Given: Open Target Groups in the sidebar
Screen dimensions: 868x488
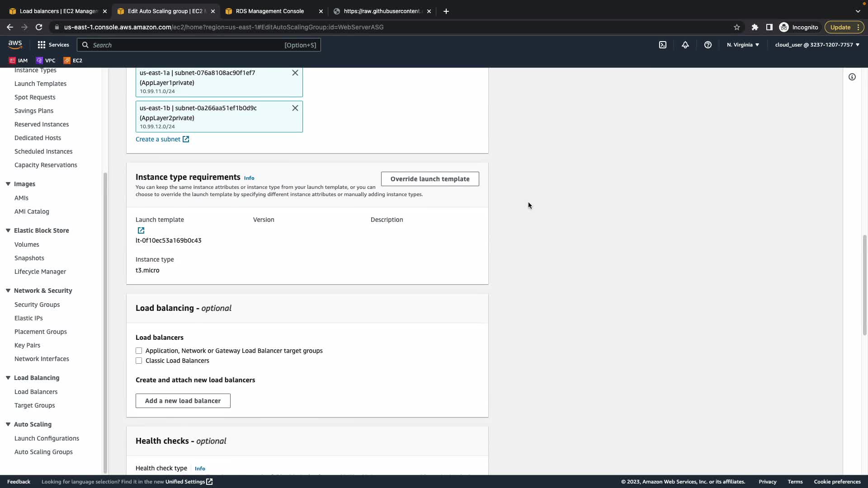Looking at the screenshot, I should click(x=34, y=405).
